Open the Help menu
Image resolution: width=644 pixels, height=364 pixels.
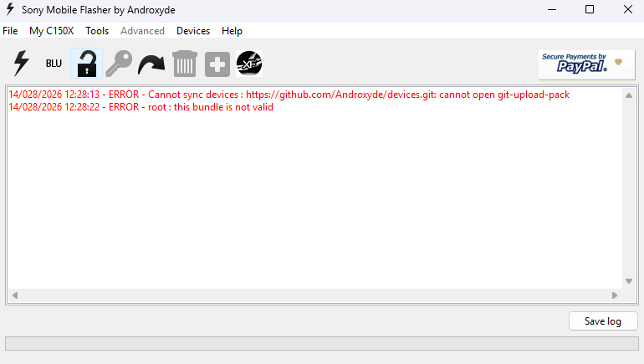tap(232, 31)
